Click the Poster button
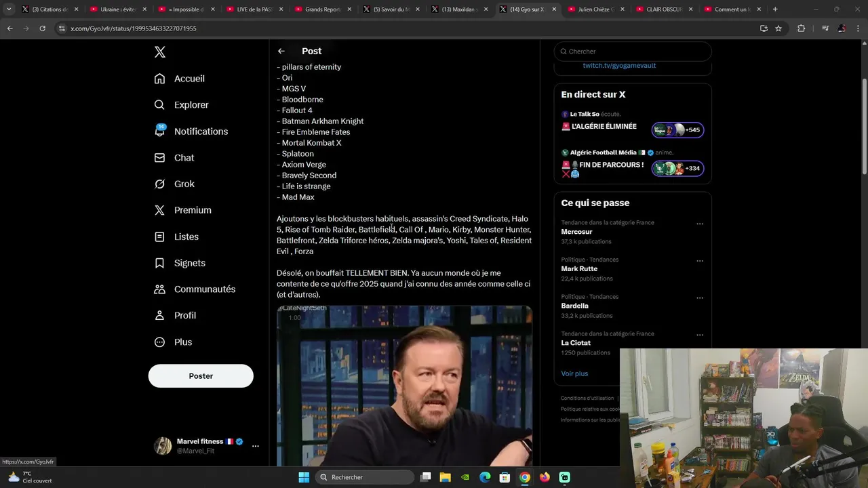This screenshot has height=488, width=868. 201,376
